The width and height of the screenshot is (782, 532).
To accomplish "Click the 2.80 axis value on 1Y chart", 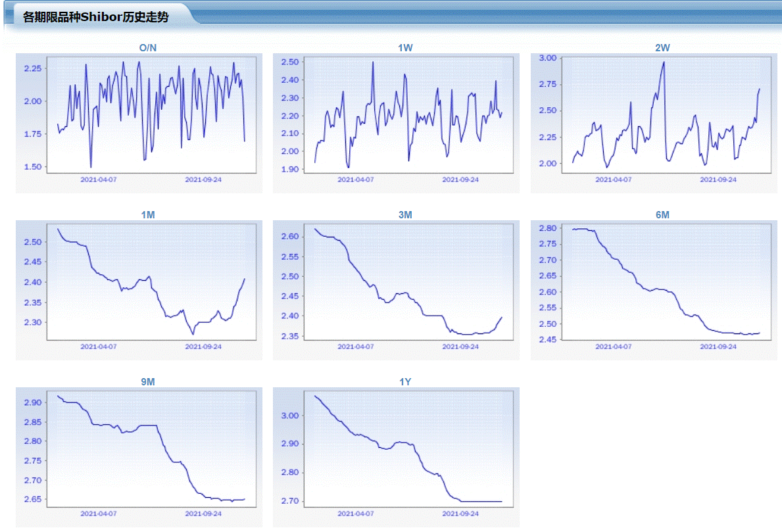I will [290, 472].
